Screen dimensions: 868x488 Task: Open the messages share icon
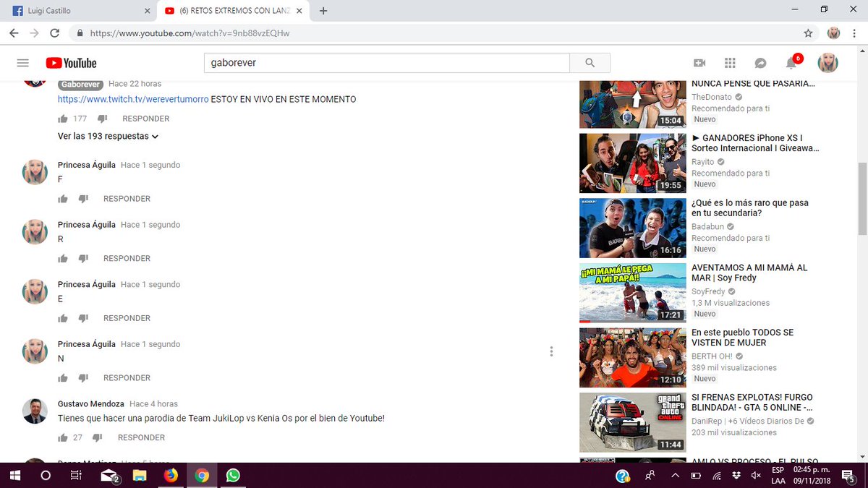[760, 63]
